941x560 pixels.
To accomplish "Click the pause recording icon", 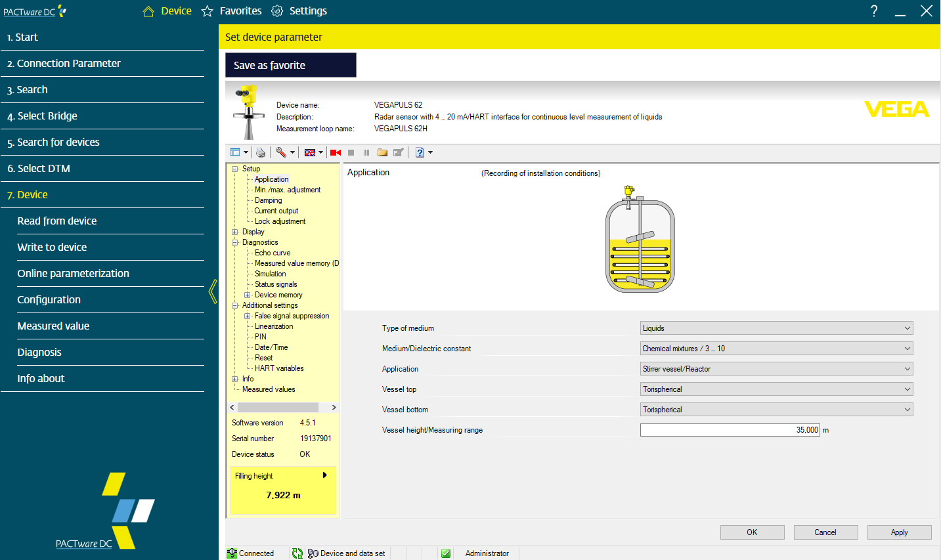I will tap(366, 152).
